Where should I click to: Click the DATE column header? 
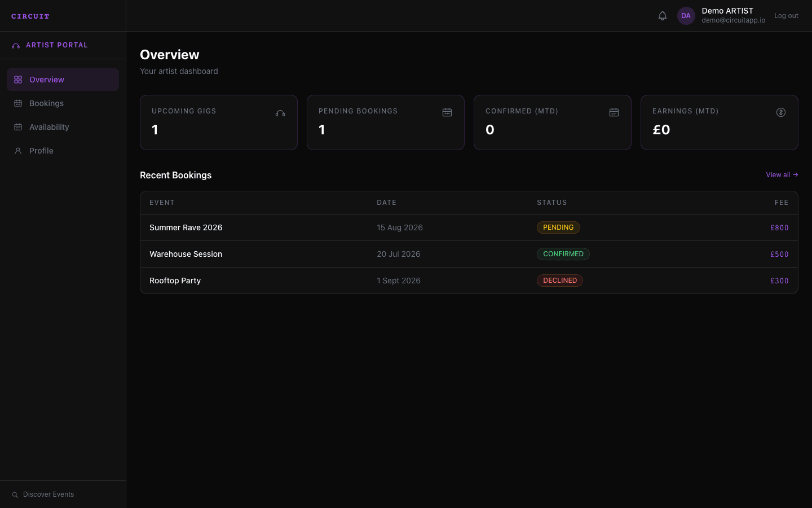pyautogui.click(x=387, y=203)
